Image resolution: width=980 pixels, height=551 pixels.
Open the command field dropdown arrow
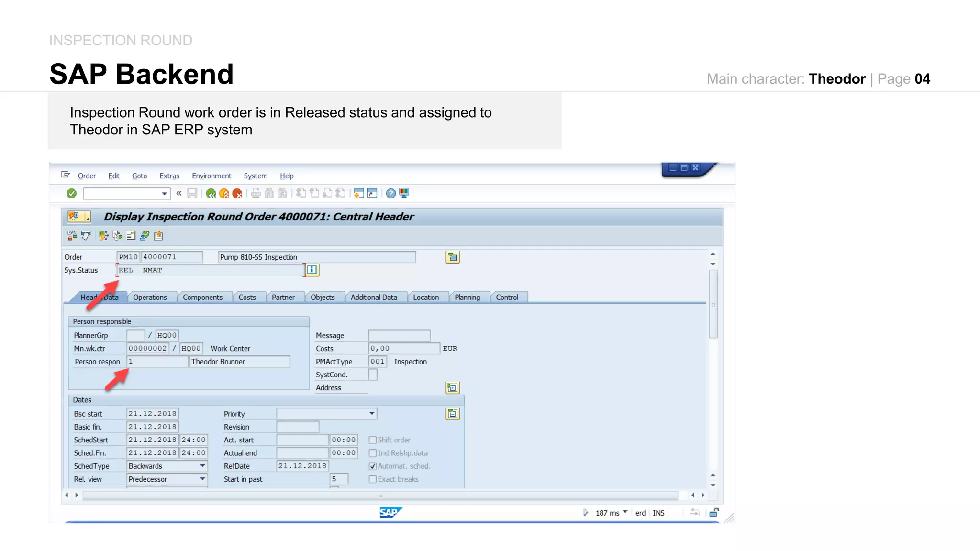(x=164, y=193)
